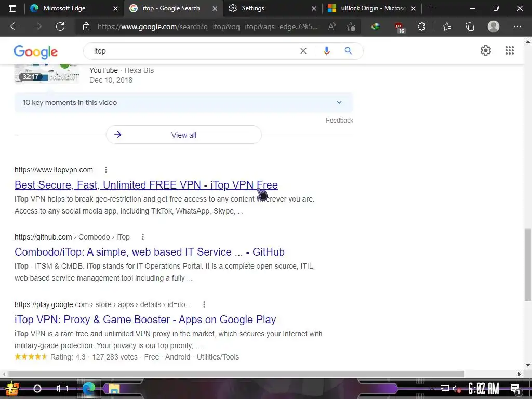This screenshot has width=532, height=399.
Task: Open options for play.google.com result
Action: pos(204,304)
